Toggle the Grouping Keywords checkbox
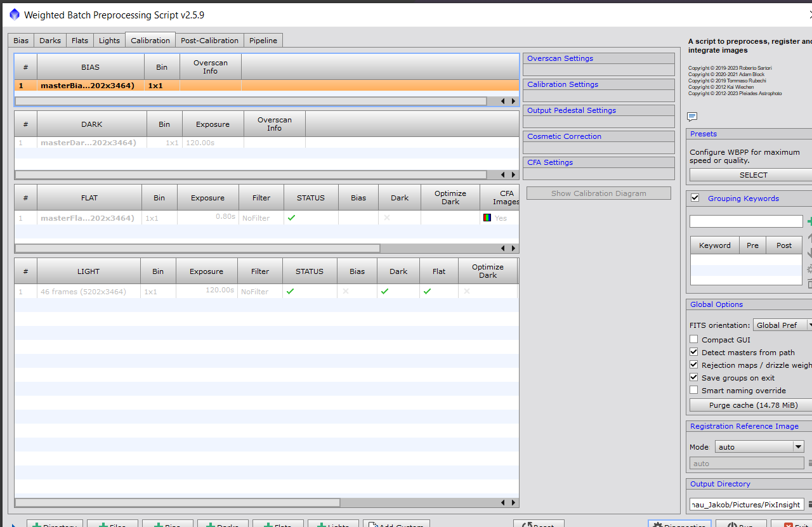The height and width of the screenshot is (527, 812). pyautogui.click(x=695, y=198)
